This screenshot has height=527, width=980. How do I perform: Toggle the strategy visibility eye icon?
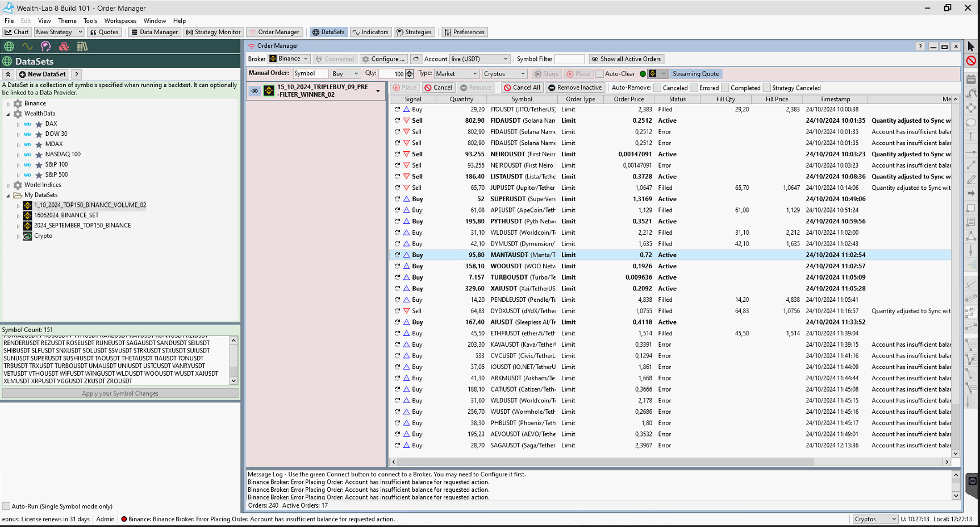(255, 91)
